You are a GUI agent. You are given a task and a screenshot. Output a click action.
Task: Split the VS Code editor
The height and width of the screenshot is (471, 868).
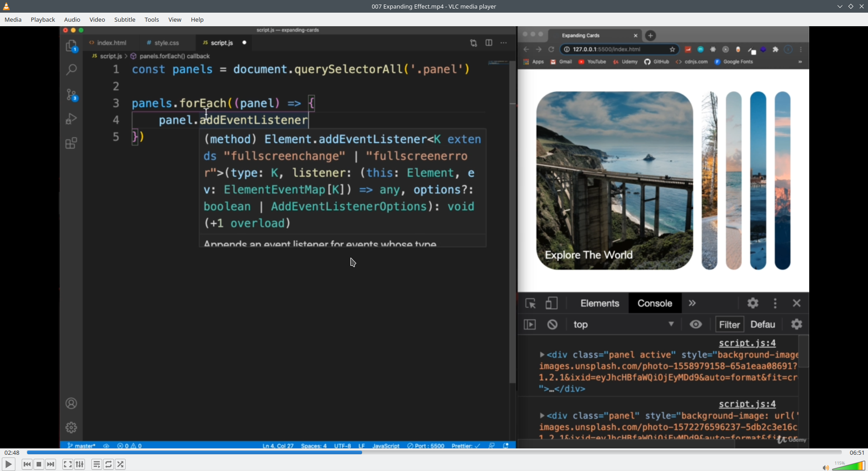pyautogui.click(x=489, y=43)
